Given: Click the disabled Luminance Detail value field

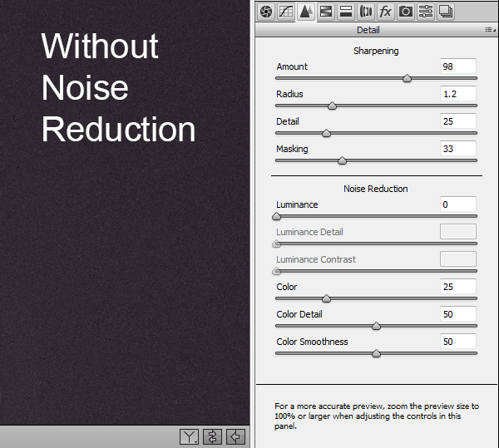Looking at the screenshot, I should [x=458, y=231].
